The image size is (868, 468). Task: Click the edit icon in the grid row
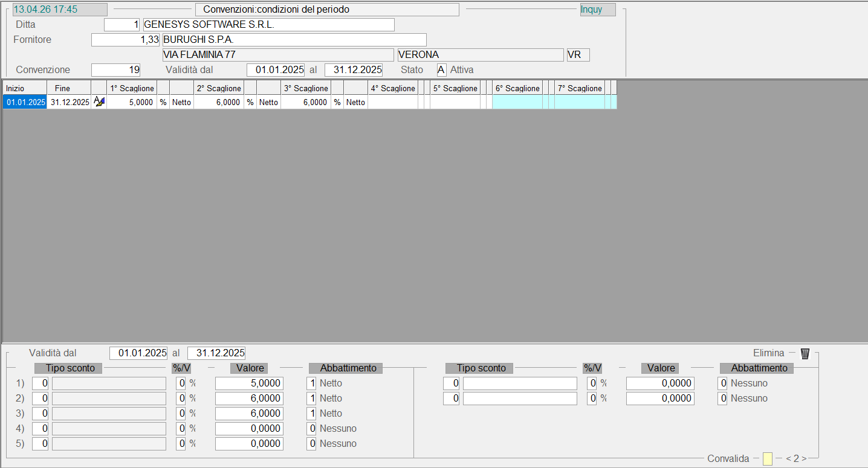(x=99, y=102)
